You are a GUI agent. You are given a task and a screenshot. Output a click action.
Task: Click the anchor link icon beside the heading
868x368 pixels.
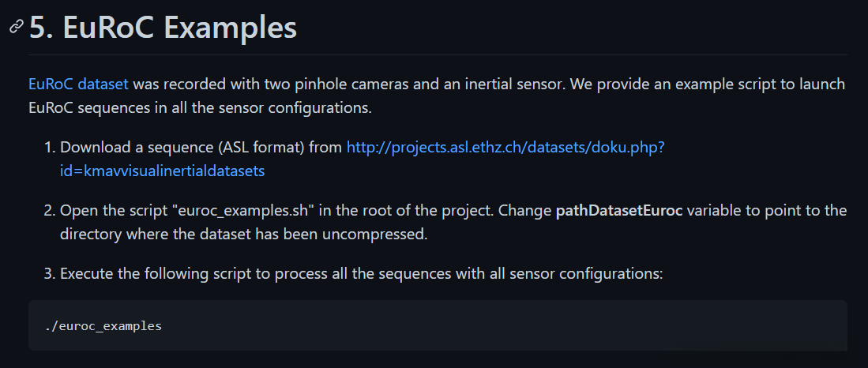coord(16,28)
